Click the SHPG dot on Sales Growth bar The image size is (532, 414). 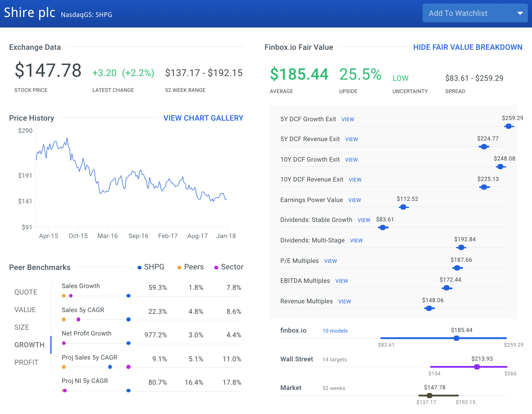click(x=128, y=296)
